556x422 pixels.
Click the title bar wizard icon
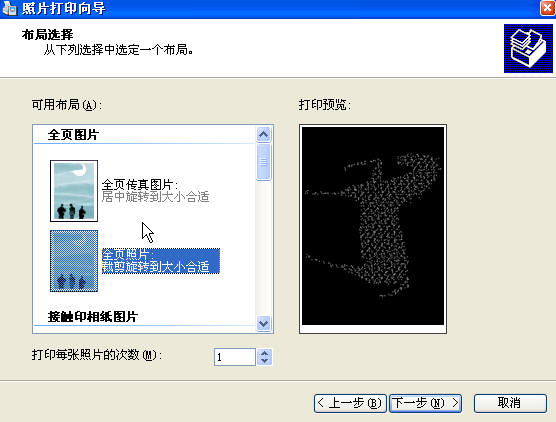pos(9,8)
